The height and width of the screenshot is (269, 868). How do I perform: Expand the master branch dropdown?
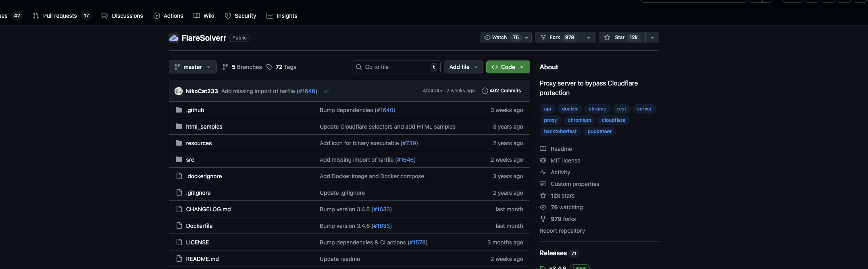click(193, 67)
